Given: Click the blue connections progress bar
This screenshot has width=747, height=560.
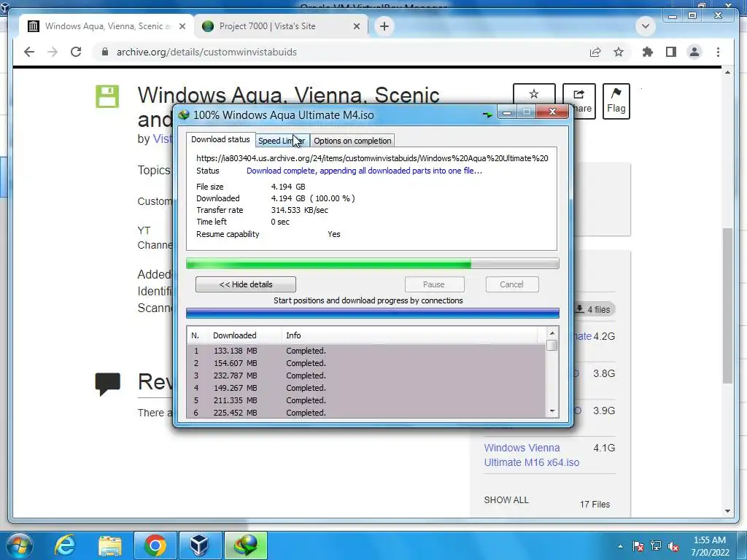Looking at the screenshot, I should point(373,313).
